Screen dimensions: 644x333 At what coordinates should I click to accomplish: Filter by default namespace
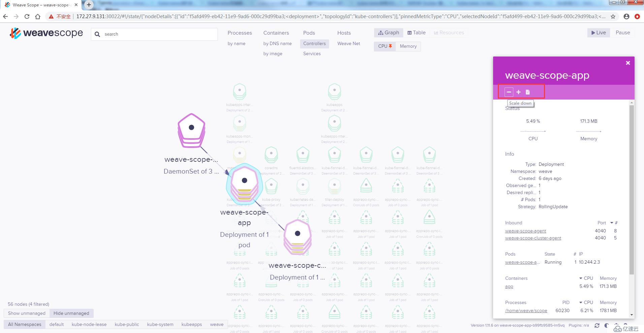[x=57, y=324]
